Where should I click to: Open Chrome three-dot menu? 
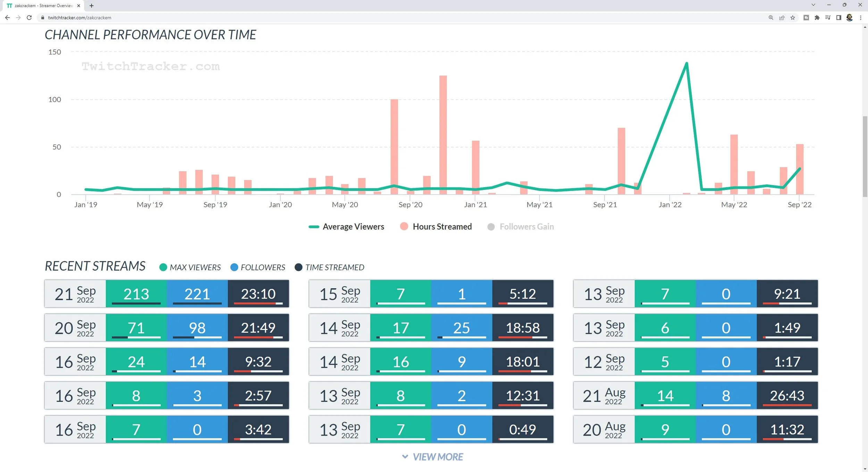click(x=860, y=18)
